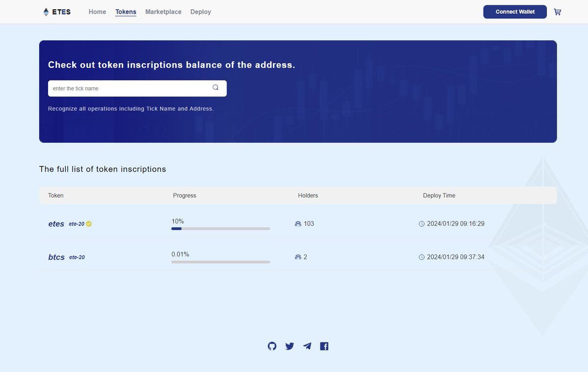Open the Telegram channel icon
The width and height of the screenshot is (588, 372).
pos(307,346)
